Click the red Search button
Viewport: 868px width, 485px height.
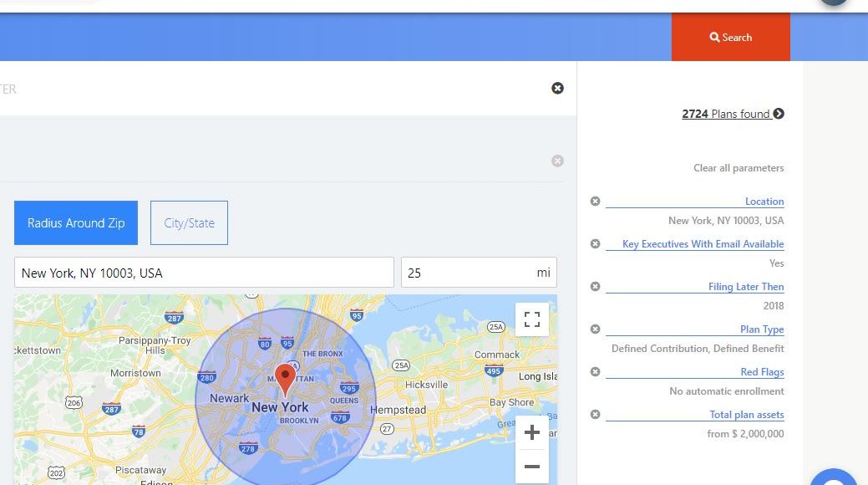click(x=730, y=38)
